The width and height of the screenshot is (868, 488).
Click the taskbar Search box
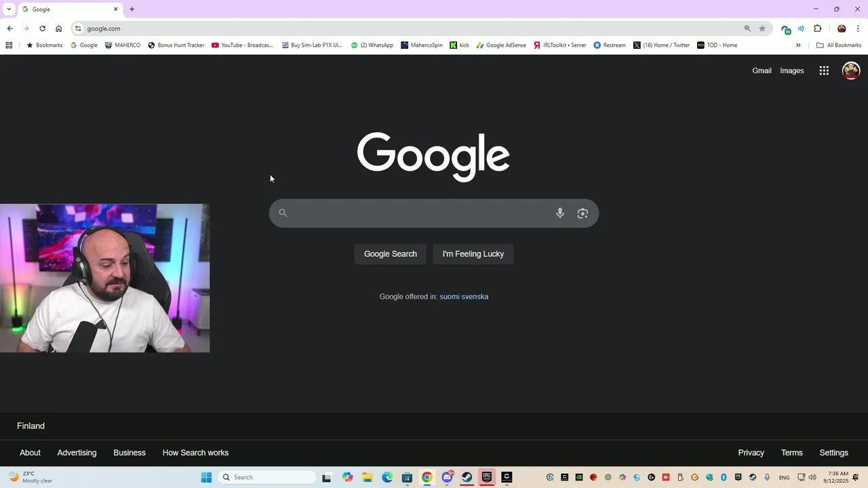267,477
